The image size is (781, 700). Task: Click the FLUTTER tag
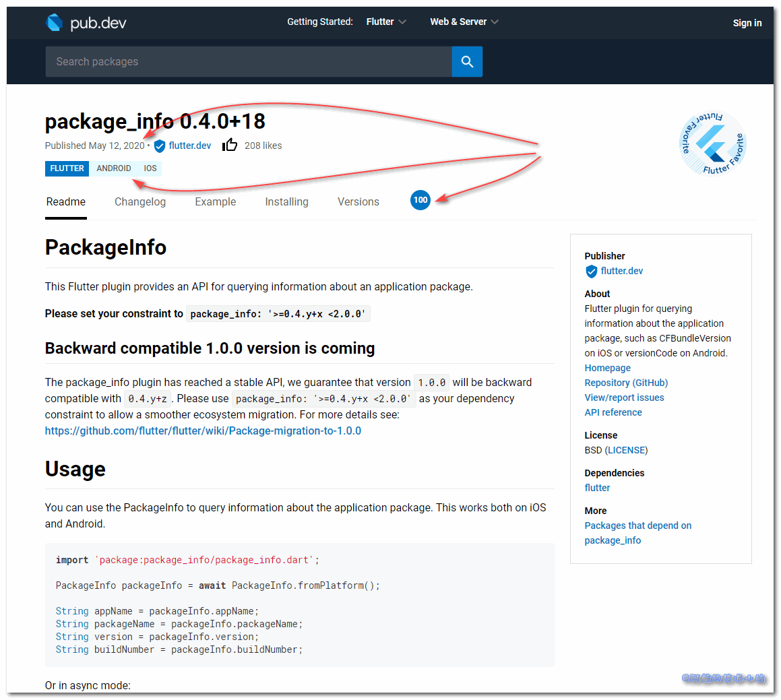click(x=67, y=168)
